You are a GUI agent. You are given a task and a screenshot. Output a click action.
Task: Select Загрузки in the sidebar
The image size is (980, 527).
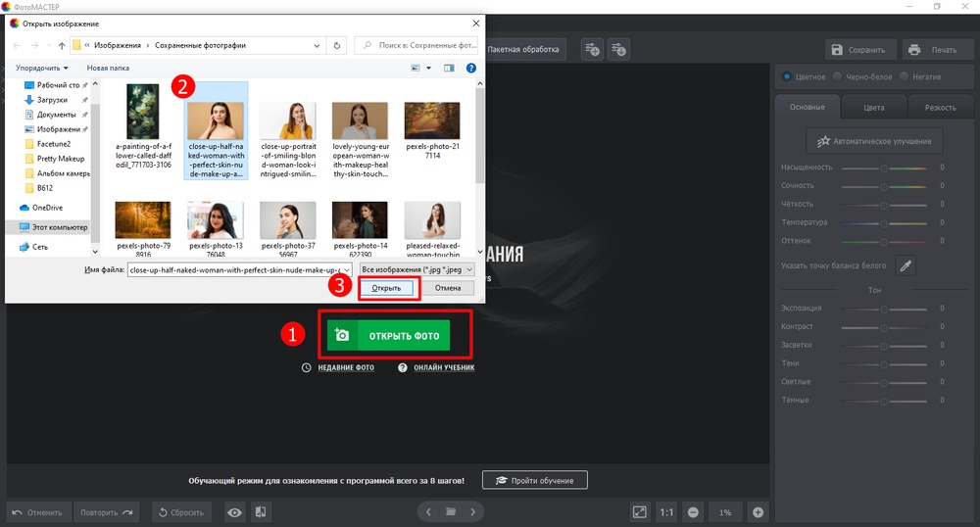tap(55, 100)
